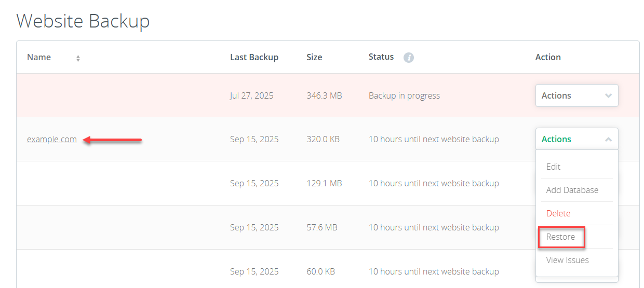This screenshot has width=644, height=288.
Task: Collapse the open green Actions dropdown
Action: (x=608, y=139)
